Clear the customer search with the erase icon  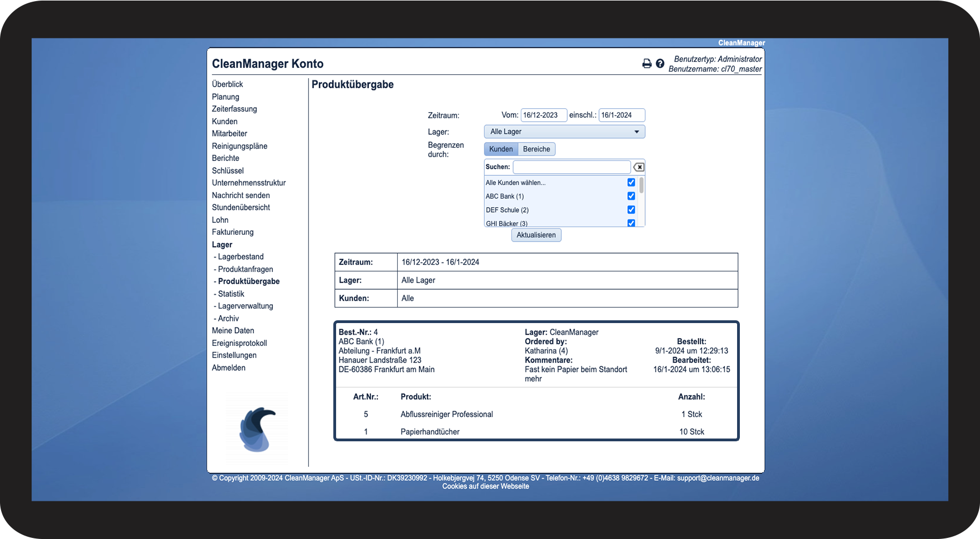coord(639,167)
